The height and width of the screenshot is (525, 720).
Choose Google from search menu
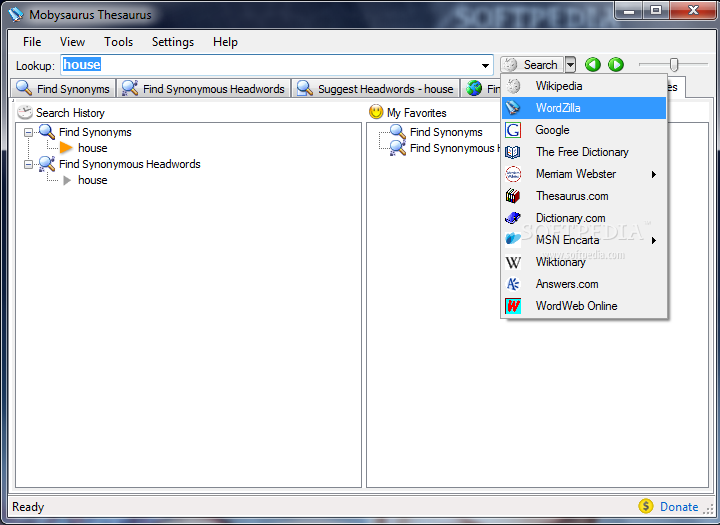[584, 130]
